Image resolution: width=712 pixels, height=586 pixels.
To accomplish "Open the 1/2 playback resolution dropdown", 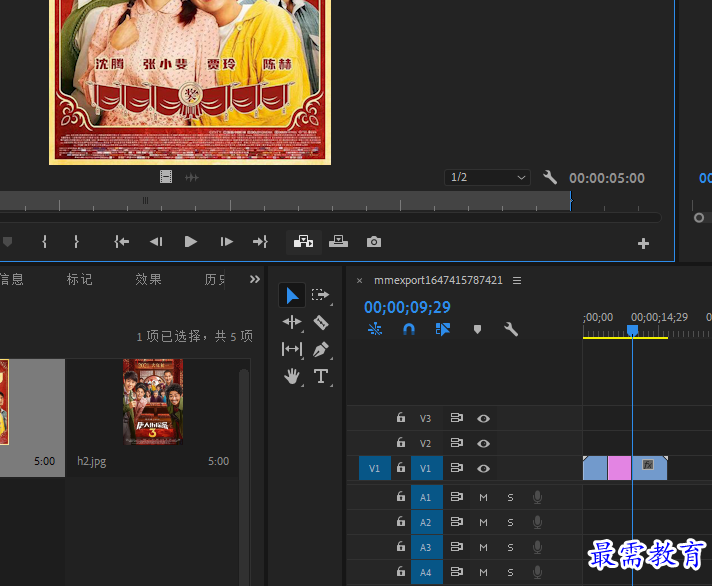I will 487,177.
